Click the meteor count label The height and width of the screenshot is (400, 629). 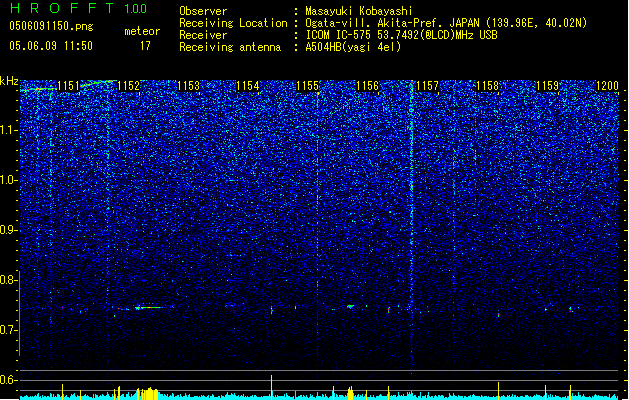pos(142,31)
